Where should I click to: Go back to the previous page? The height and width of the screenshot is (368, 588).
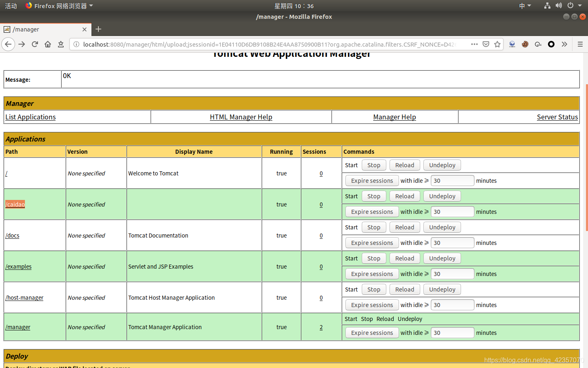(8, 44)
